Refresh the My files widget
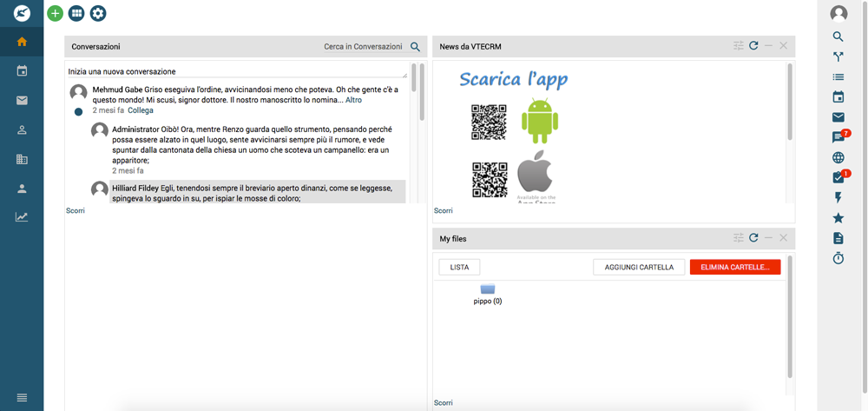 coord(753,237)
